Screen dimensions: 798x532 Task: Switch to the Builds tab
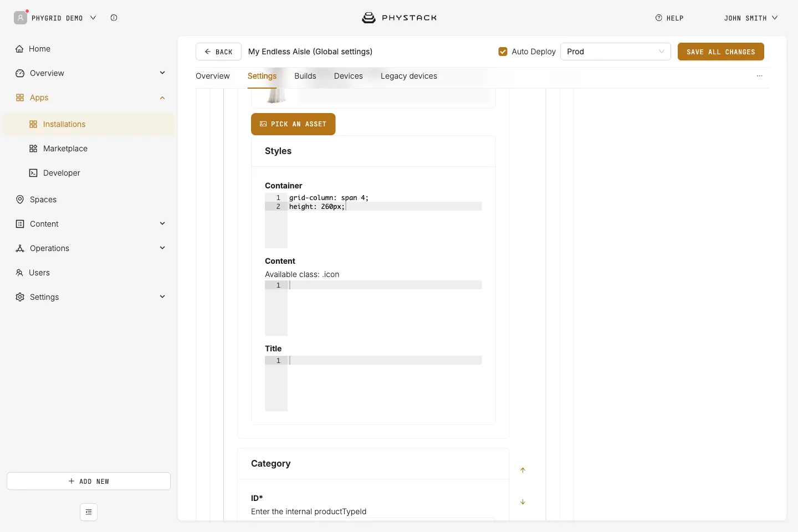(x=305, y=76)
